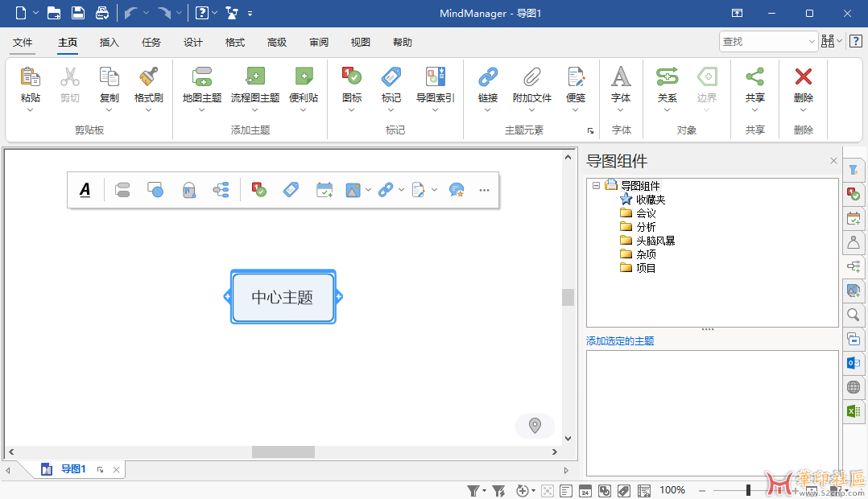Open the 审阅 ribbon tab
Screen dimensions: 868x499
tap(318, 42)
